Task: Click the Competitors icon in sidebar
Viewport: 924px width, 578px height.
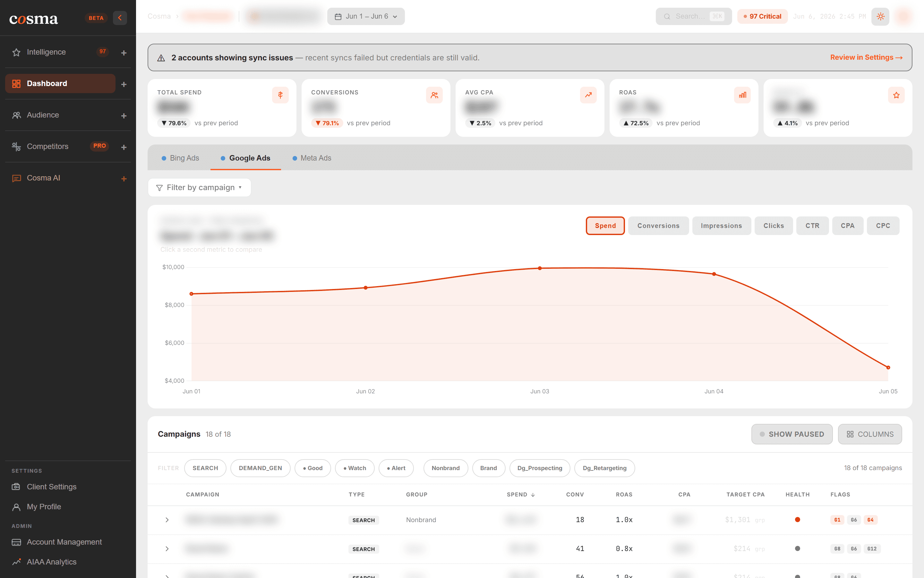Action: 16,146
